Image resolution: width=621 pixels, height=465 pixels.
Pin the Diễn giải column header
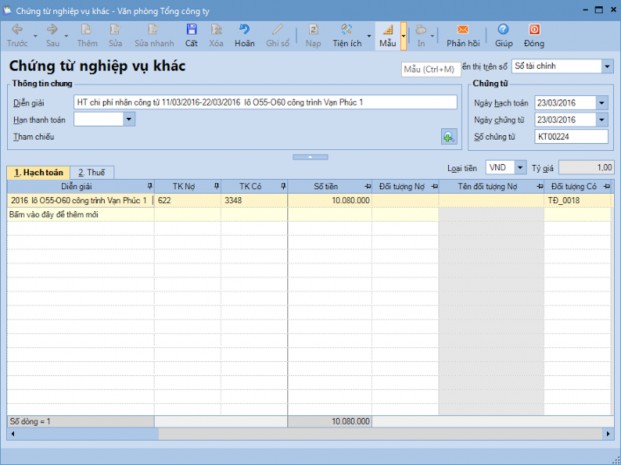tap(149, 187)
